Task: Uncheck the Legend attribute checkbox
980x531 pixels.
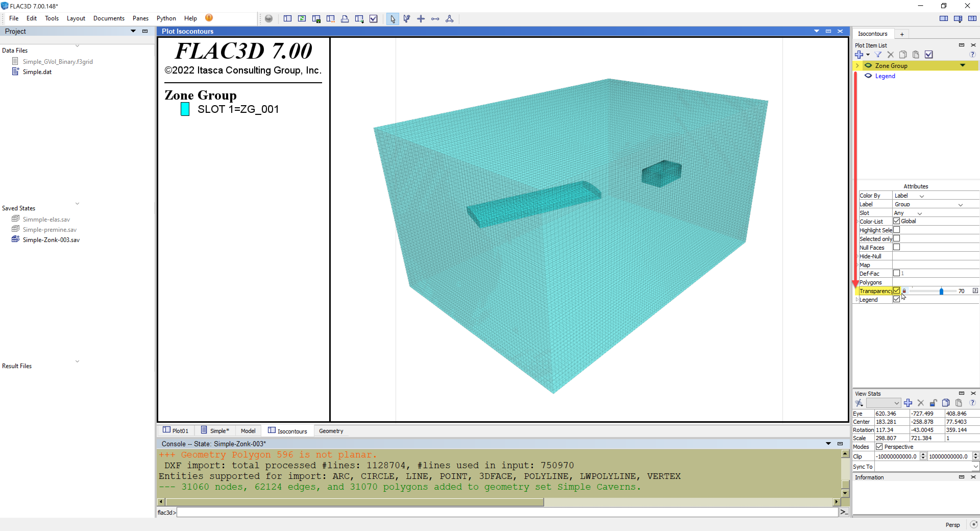Action: click(x=897, y=299)
